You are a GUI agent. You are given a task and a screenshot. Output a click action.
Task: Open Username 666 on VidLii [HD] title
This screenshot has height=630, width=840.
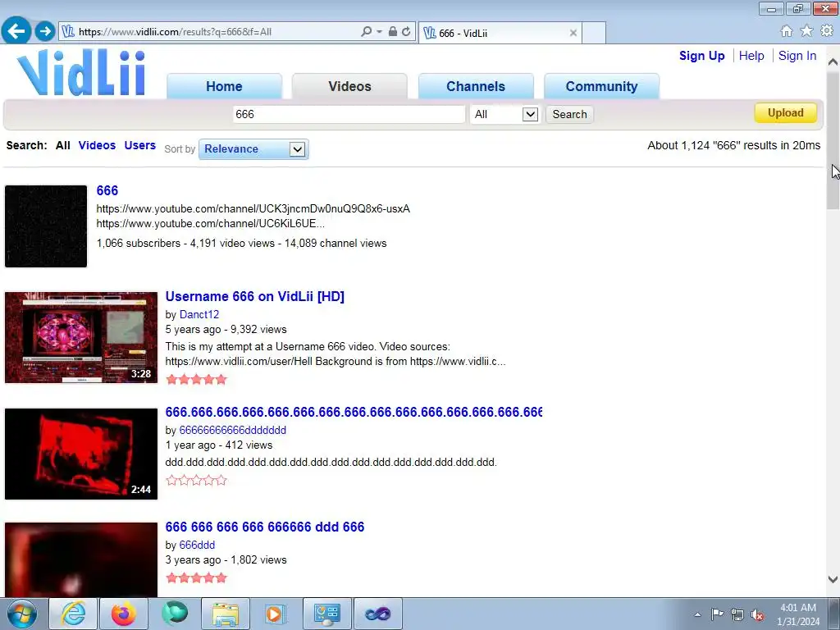coord(254,296)
